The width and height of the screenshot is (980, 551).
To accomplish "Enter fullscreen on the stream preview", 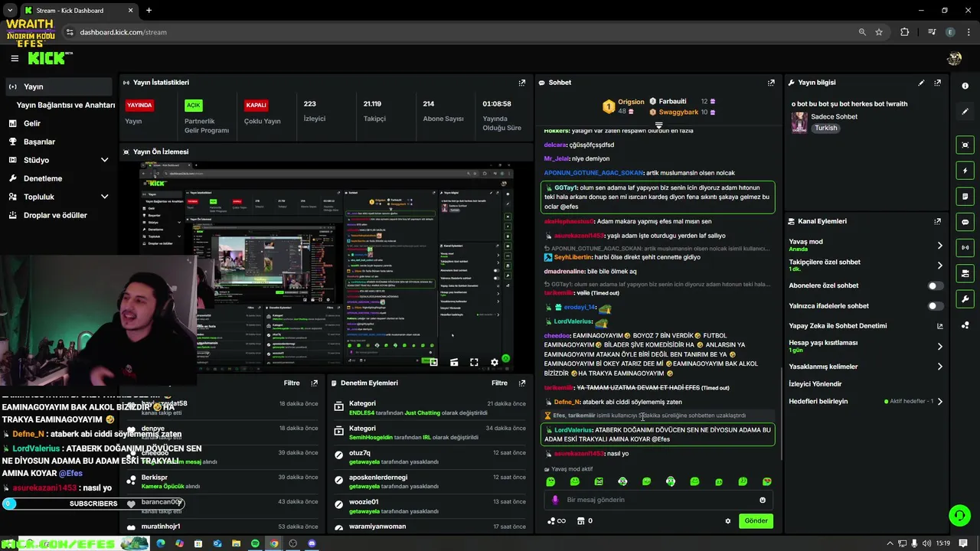I will click(474, 362).
